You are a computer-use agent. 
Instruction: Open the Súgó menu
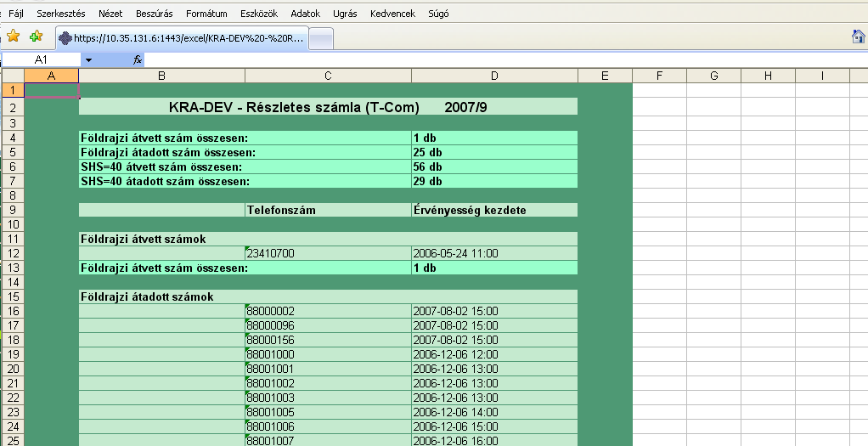438,14
